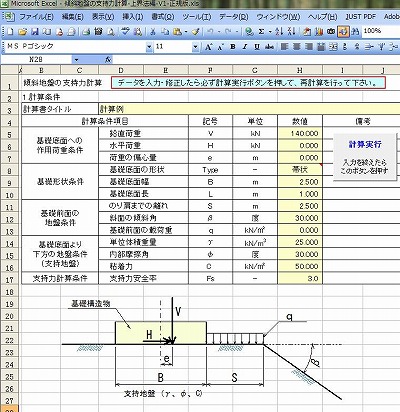400x412 pixels.
Task: Open the 挿入(I) menu
Action: coord(133,17)
